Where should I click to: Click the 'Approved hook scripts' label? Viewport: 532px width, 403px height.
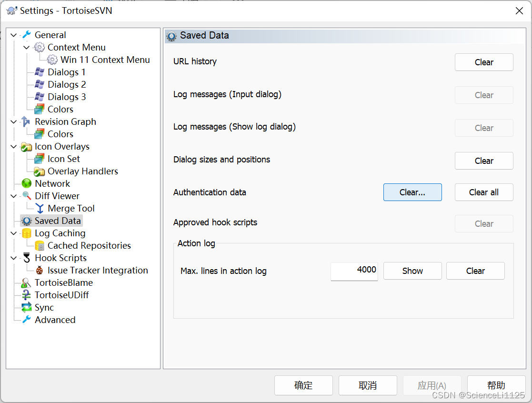pos(215,222)
